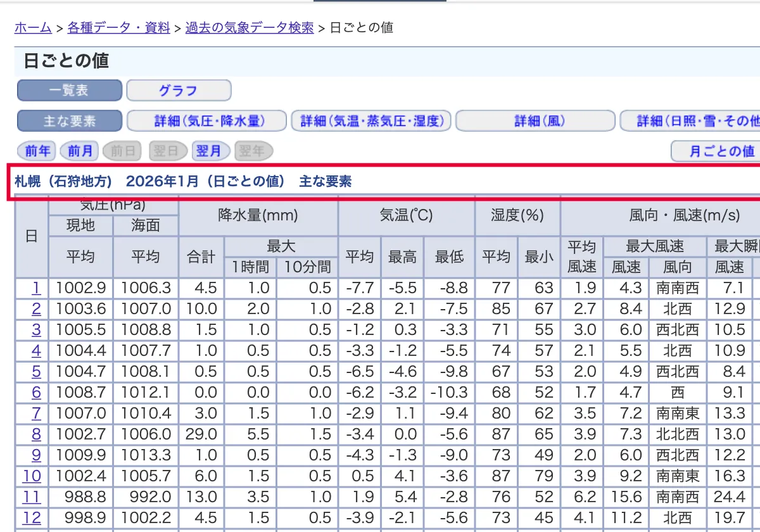Image resolution: width=760 pixels, height=532 pixels.
Task: Open day 8 link in table
Action: coord(36,434)
